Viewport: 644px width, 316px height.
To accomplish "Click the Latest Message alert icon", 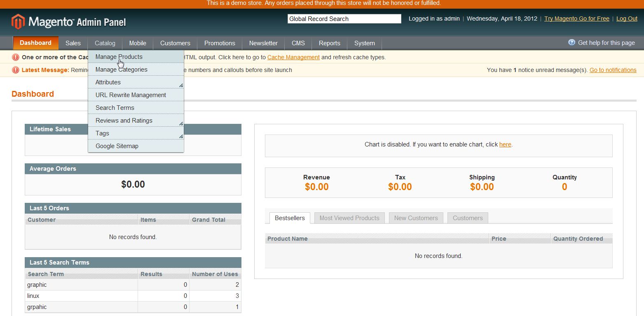I will coord(16,70).
